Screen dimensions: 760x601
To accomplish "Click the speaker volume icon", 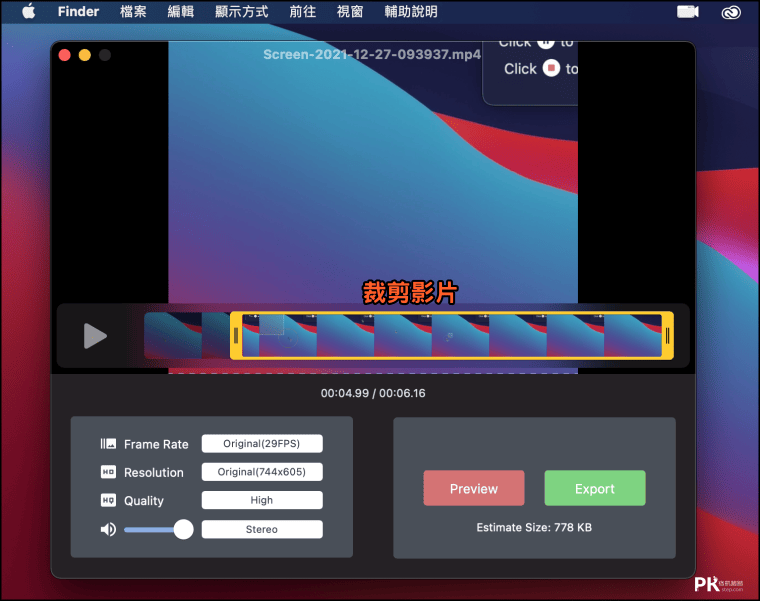I will (108, 529).
